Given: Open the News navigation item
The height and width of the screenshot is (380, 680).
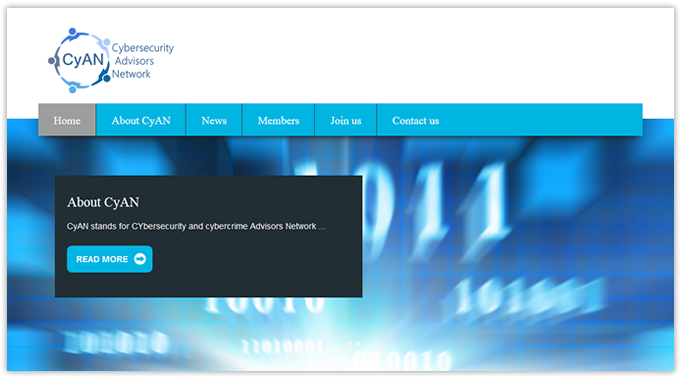Looking at the screenshot, I should pos(214,120).
